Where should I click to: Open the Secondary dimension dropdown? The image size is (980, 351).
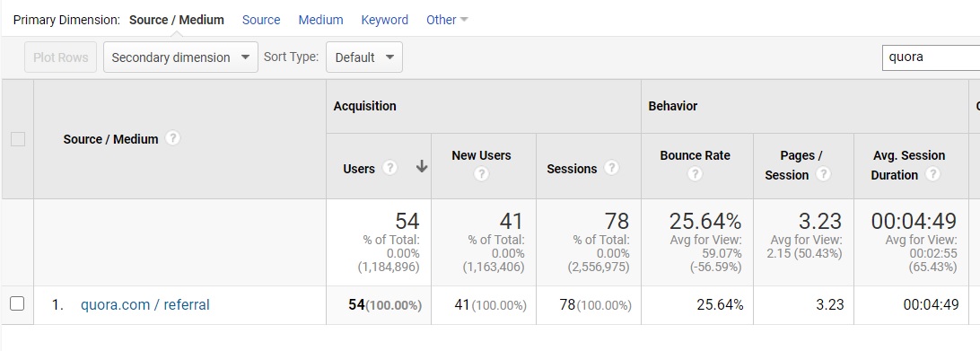coord(180,57)
